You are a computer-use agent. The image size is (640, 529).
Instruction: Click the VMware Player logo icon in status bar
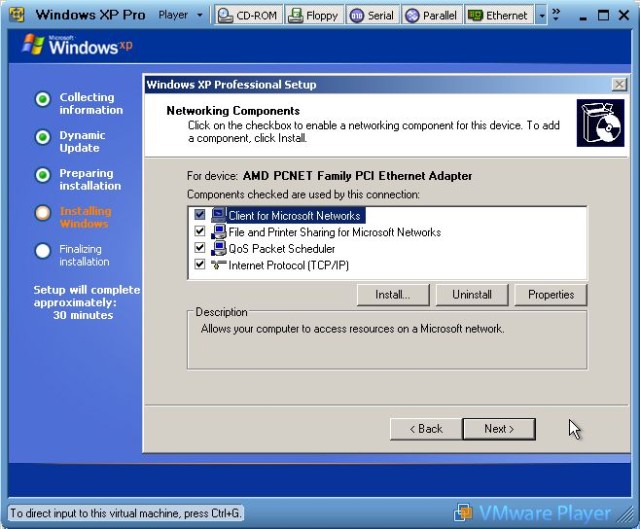point(463,512)
